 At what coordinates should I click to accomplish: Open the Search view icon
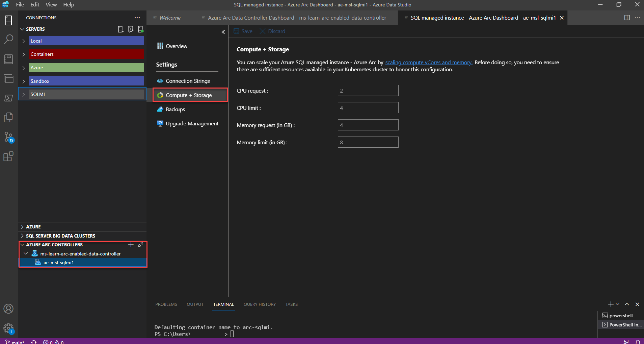tap(8, 39)
